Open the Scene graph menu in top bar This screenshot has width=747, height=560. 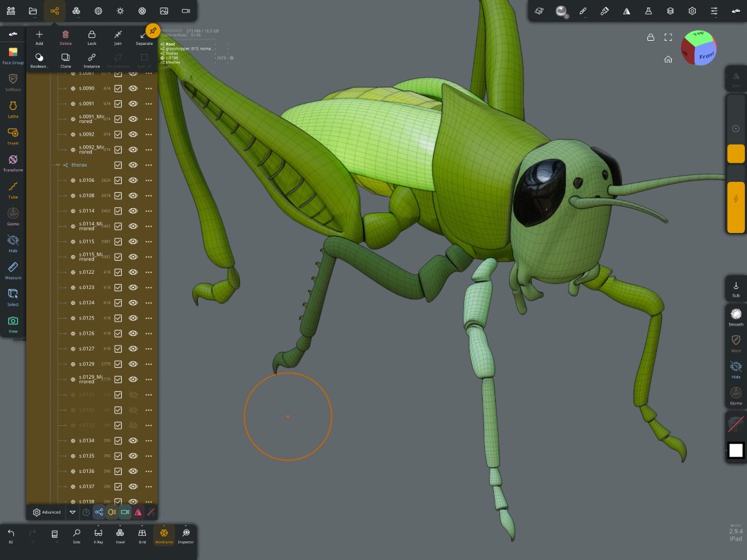(x=55, y=11)
